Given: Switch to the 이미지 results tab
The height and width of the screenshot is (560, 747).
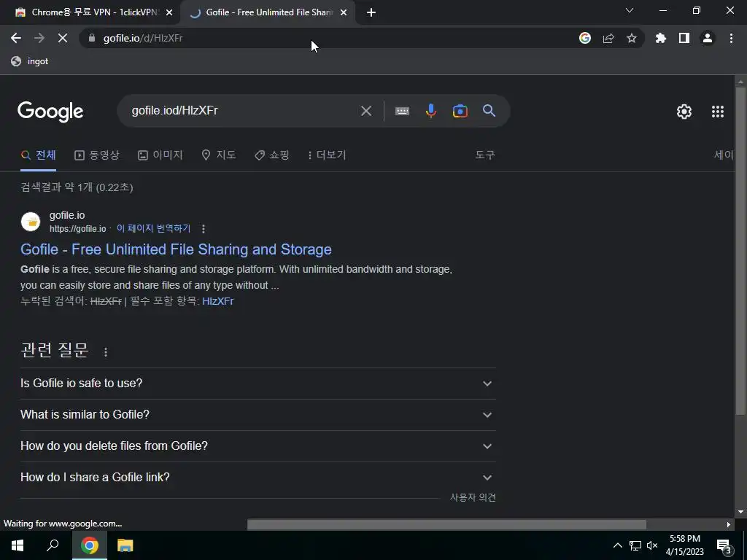Looking at the screenshot, I should (160, 155).
